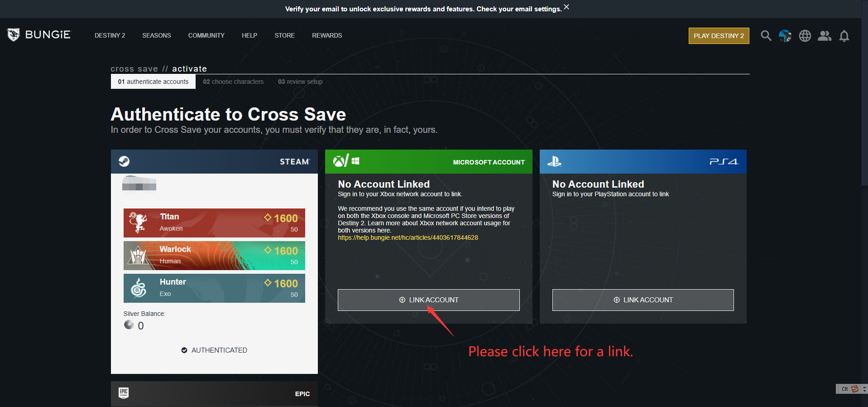
Task: Click the input method icon in system tray
Action: (855, 389)
